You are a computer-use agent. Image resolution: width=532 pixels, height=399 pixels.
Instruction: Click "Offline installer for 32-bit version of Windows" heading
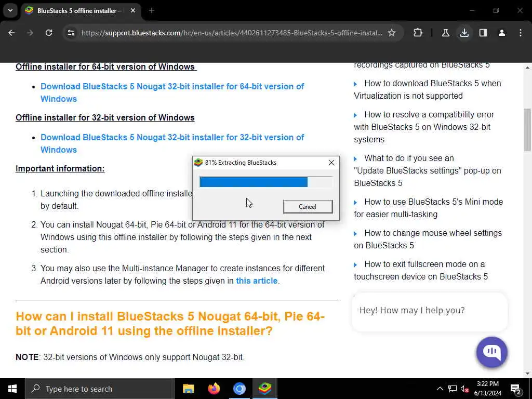105,118
